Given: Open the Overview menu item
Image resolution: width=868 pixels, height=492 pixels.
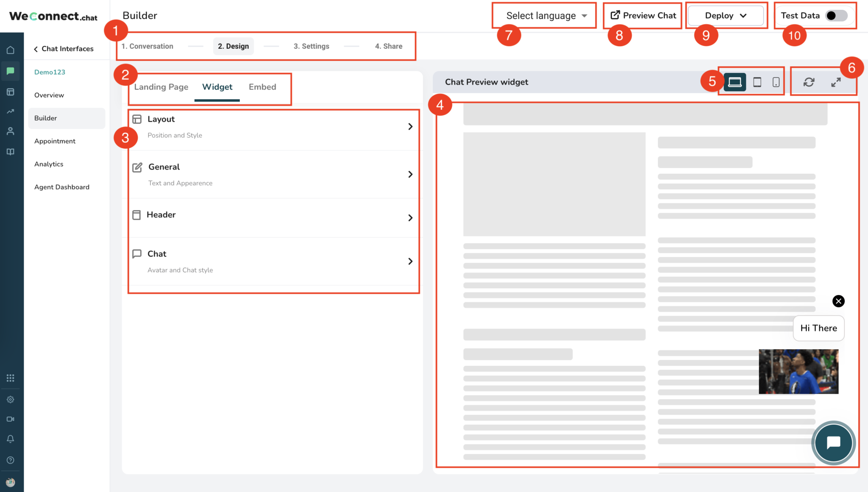Looking at the screenshot, I should tap(49, 95).
